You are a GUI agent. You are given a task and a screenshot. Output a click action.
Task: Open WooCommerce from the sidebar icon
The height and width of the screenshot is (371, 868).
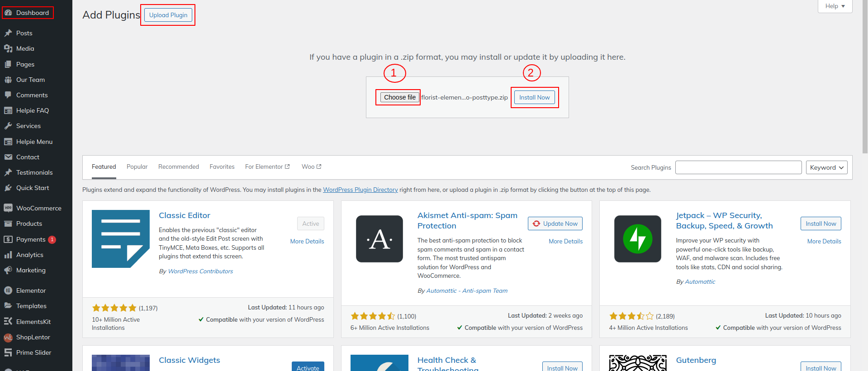8,208
